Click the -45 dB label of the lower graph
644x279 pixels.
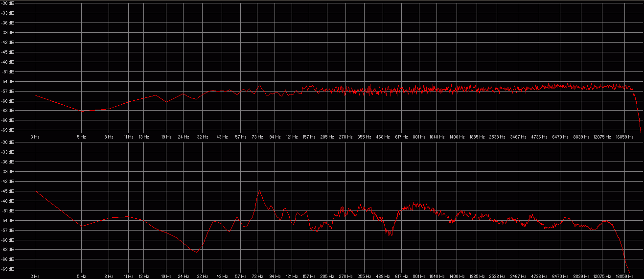click(x=8, y=191)
